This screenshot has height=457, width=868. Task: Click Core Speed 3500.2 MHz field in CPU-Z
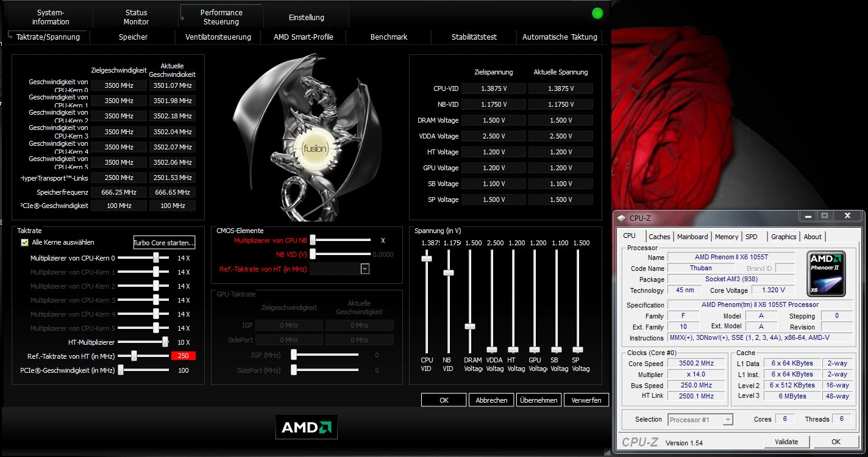pyautogui.click(x=697, y=363)
